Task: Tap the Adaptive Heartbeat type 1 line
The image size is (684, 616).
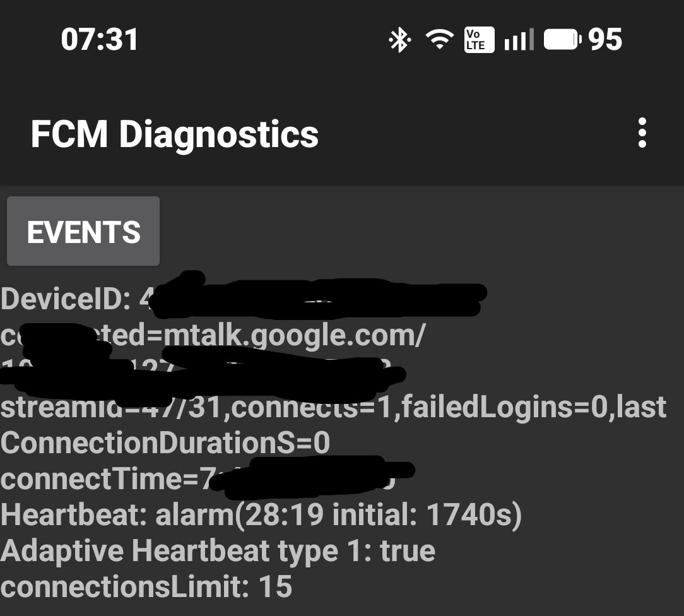Action: [x=217, y=550]
